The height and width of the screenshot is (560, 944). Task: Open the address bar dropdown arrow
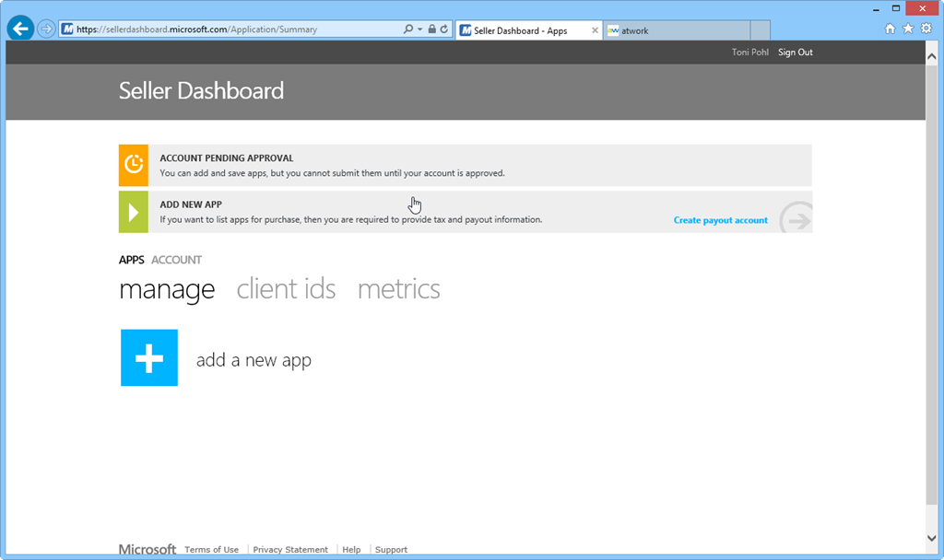pyautogui.click(x=419, y=29)
